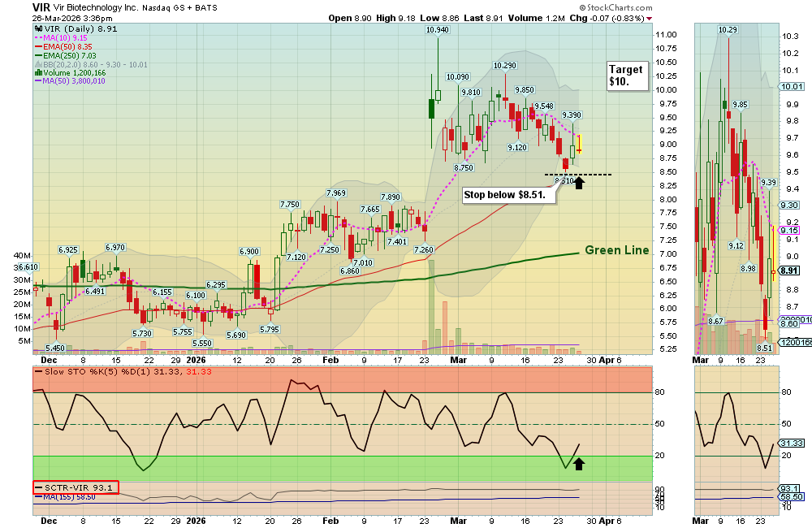Click the EMA(250) 7.03 legend entry
This screenshot has height=528, width=812.
click(66, 55)
